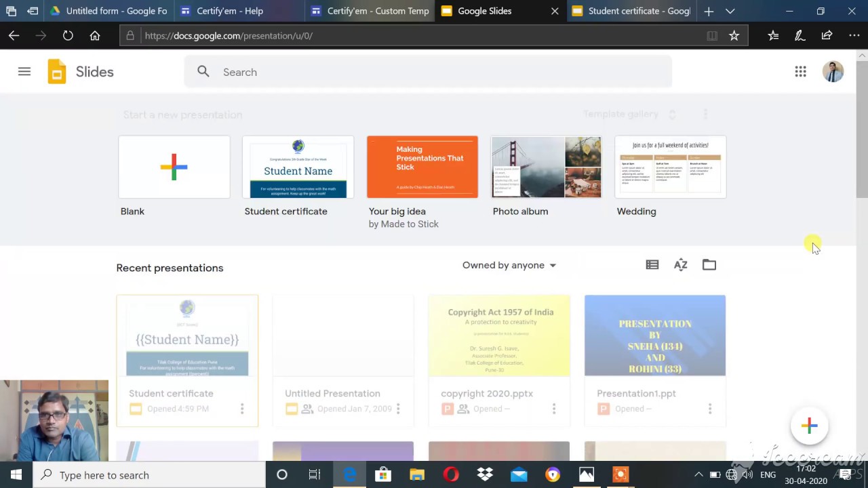Open the Presentation1.ppt file
Screen dimensions: 868x488
pyautogui.click(x=654, y=336)
